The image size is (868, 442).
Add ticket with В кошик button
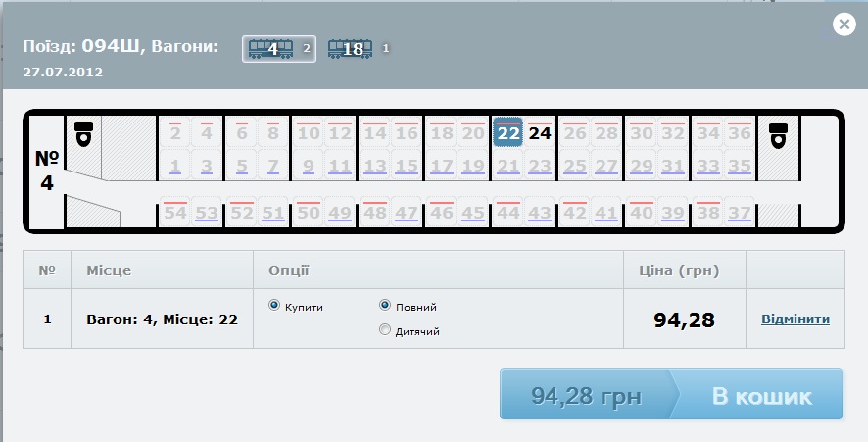tap(760, 397)
